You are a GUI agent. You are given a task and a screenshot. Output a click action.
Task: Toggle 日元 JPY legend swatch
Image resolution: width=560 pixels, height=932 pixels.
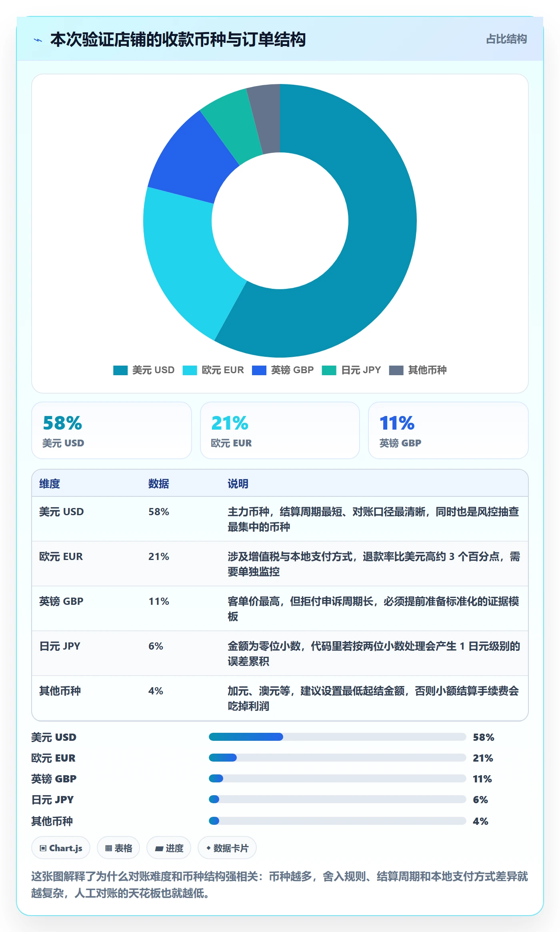point(329,370)
